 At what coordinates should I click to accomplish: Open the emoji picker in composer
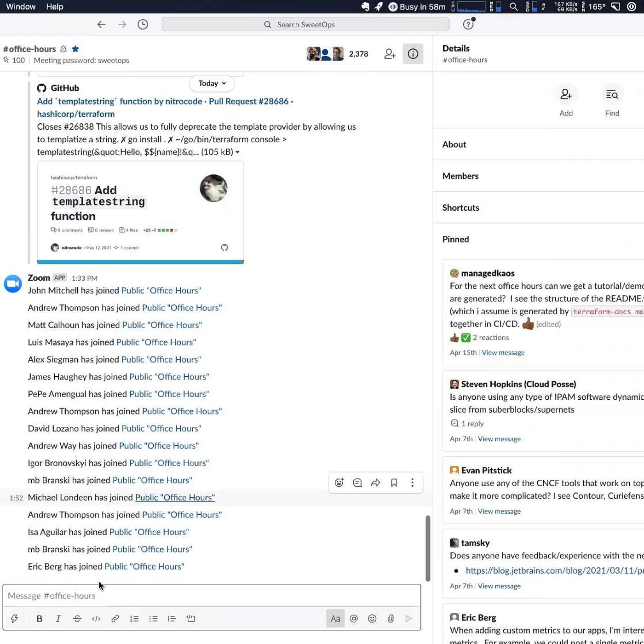click(372, 619)
